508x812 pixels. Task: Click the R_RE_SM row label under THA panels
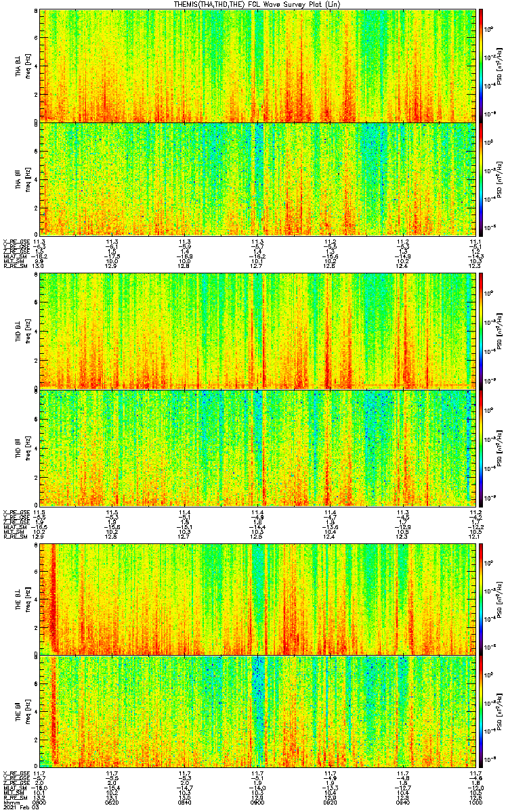click(x=15, y=267)
